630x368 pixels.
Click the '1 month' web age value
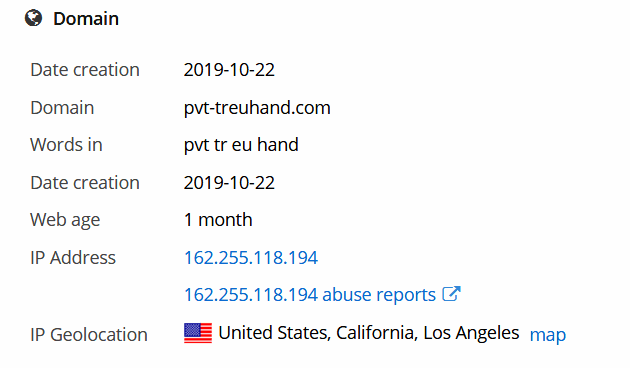(x=218, y=220)
